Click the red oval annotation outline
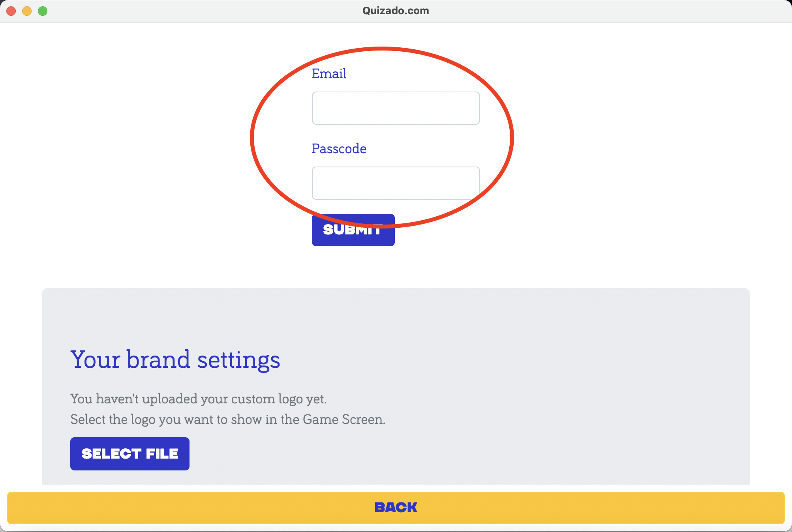Screen dimensions: 792x532 [251, 138]
